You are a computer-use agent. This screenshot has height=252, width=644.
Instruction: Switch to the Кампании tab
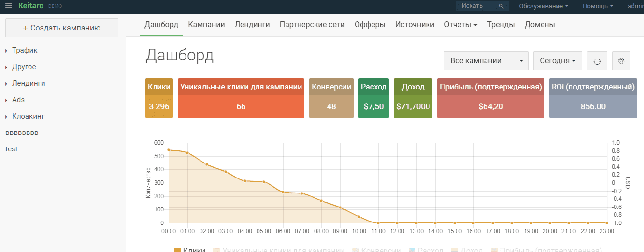click(x=206, y=25)
